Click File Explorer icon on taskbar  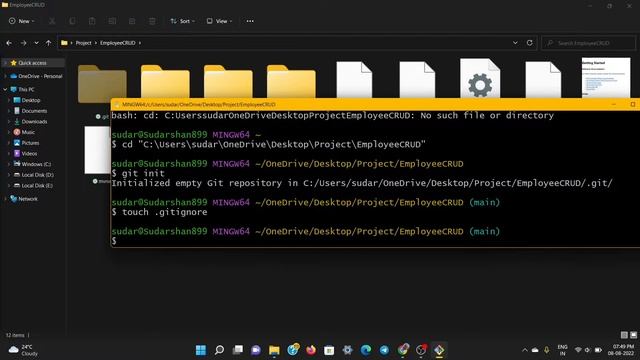[x=274, y=350]
